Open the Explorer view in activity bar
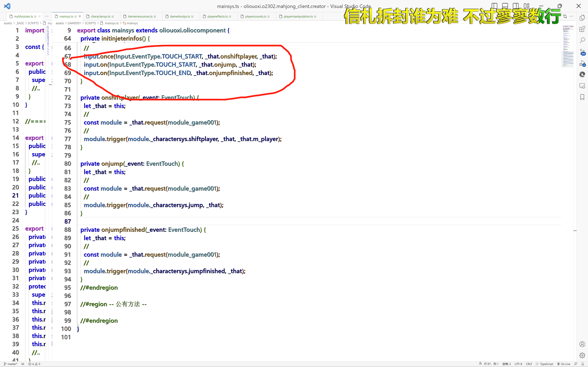The height and width of the screenshot is (367, 588). tap(582, 18)
